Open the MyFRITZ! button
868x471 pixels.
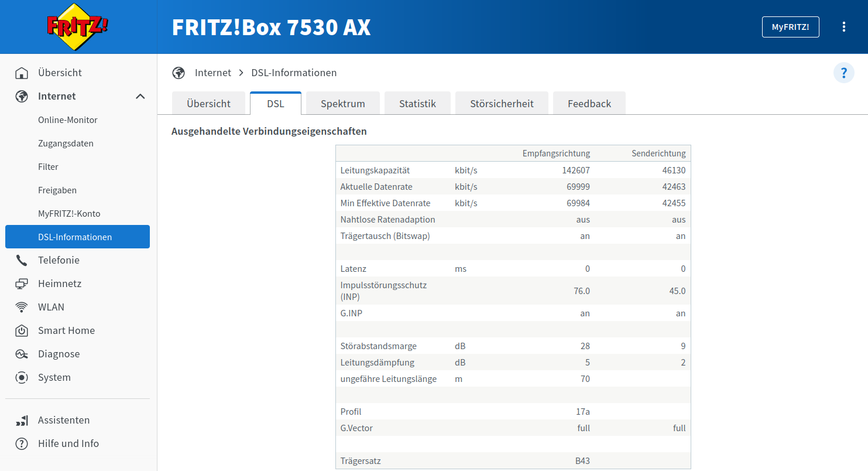[x=790, y=27]
